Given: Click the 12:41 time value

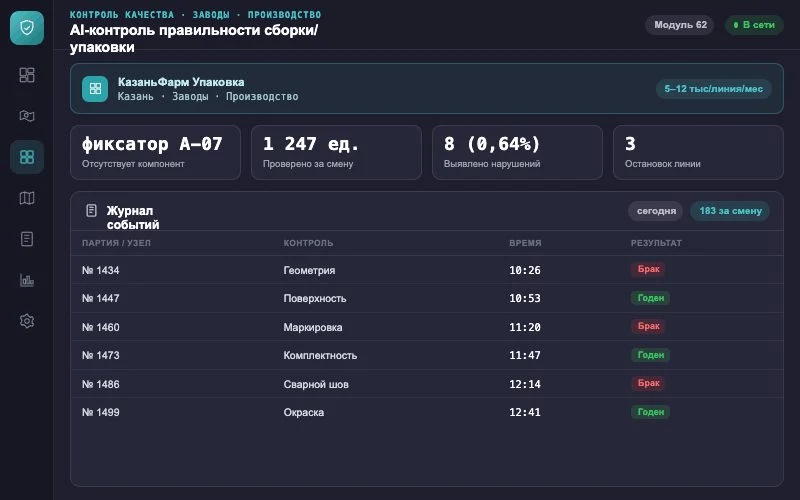Looking at the screenshot, I should [524, 412].
